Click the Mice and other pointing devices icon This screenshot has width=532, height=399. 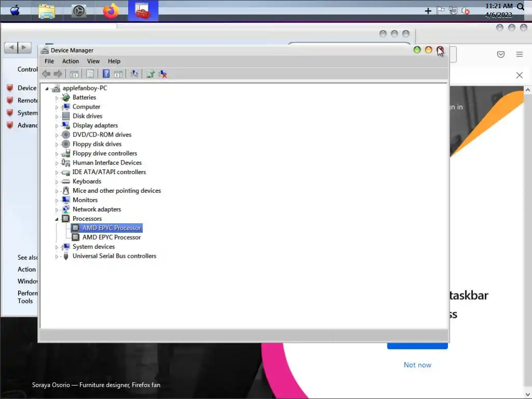click(66, 191)
